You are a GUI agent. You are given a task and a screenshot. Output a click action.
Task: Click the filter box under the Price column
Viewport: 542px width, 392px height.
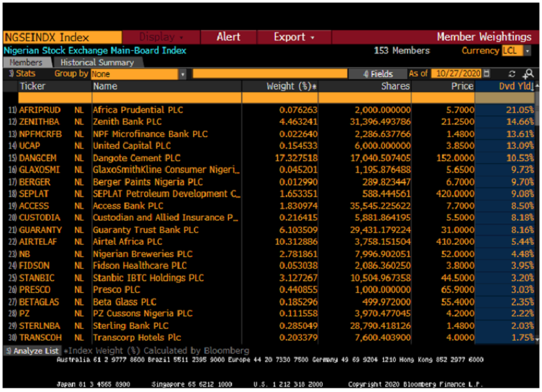443,98
